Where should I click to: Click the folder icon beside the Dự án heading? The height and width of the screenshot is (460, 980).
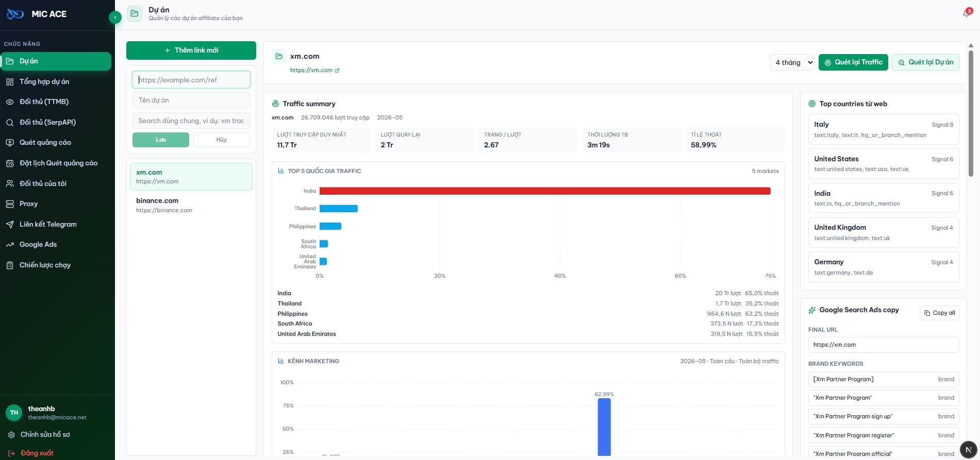pos(135,14)
